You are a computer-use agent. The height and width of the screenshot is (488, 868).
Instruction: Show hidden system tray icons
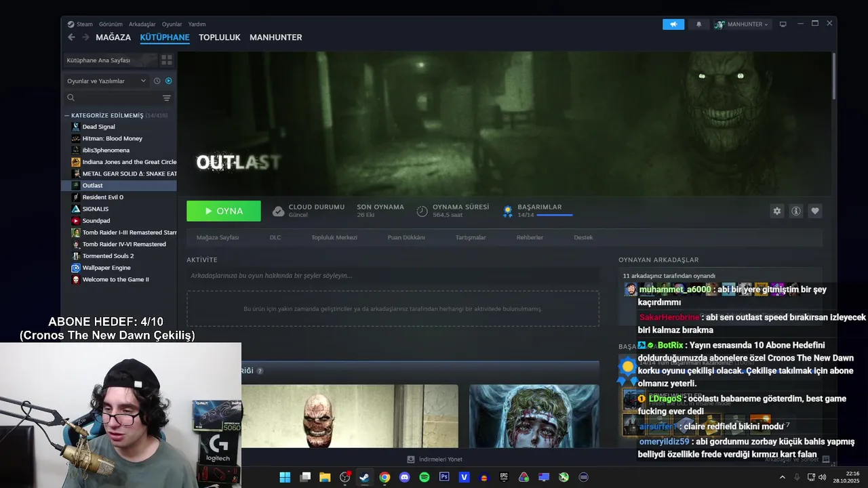[x=782, y=477]
